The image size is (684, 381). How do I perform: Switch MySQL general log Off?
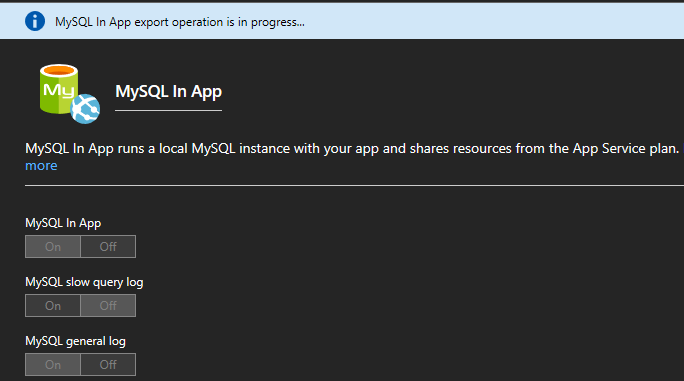[x=108, y=364]
